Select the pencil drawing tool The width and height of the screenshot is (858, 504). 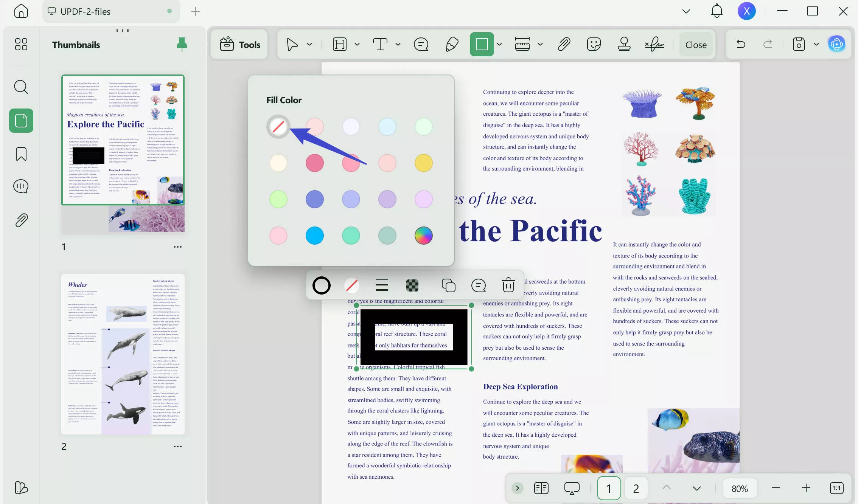tap(452, 44)
